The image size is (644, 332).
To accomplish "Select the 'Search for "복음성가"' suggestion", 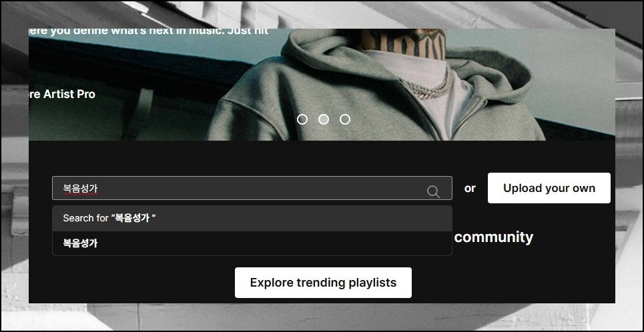I will coord(252,218).
